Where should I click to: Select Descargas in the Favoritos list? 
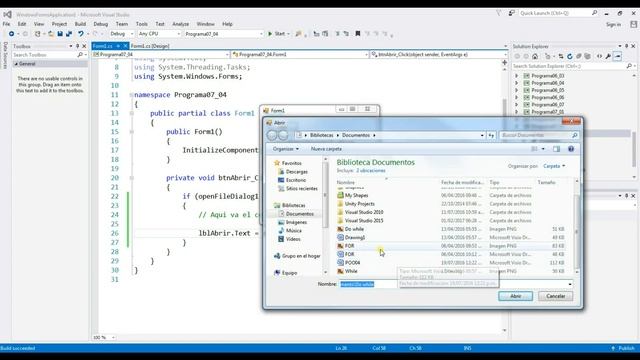click(297, 172)
